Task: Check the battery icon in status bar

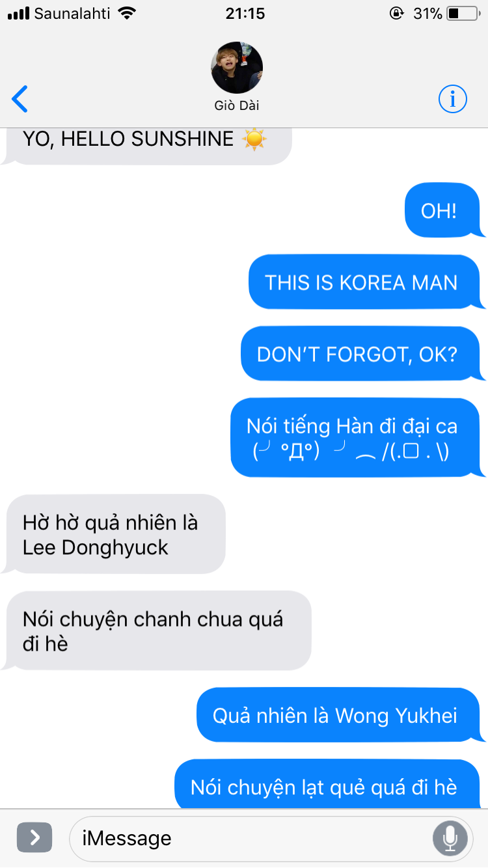Action: tap(463, 13)
